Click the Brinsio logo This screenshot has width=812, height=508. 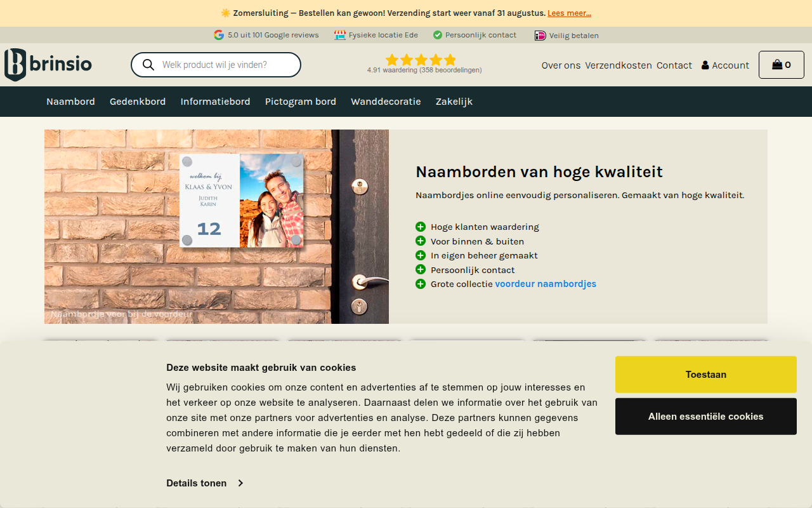coord(48,65)
